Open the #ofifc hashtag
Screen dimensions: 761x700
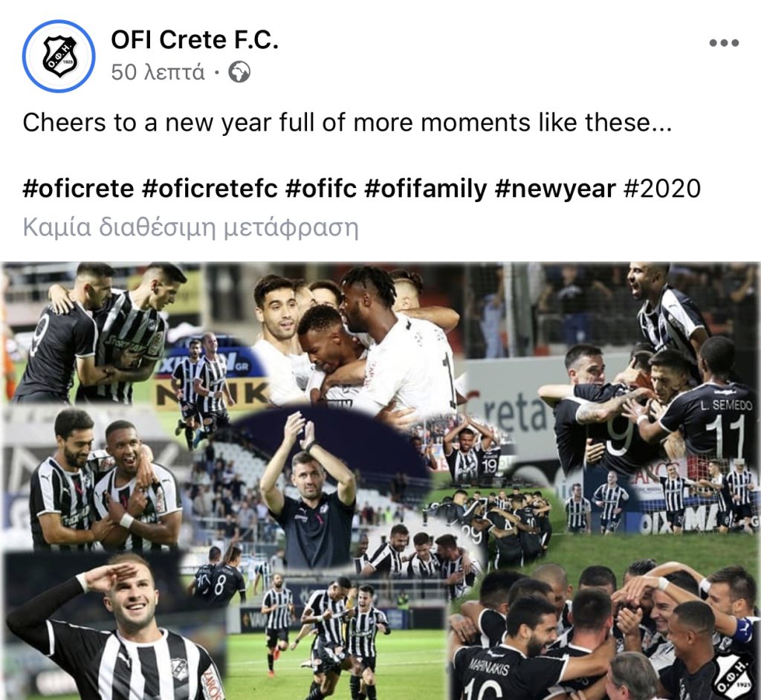tap(321, 188)
